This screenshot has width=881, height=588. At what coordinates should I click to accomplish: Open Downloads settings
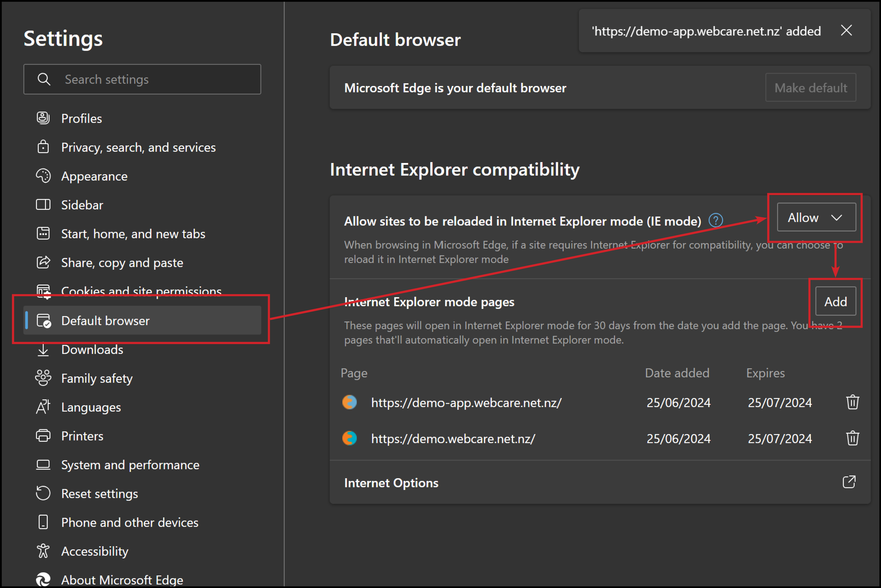tap(142, 349)
